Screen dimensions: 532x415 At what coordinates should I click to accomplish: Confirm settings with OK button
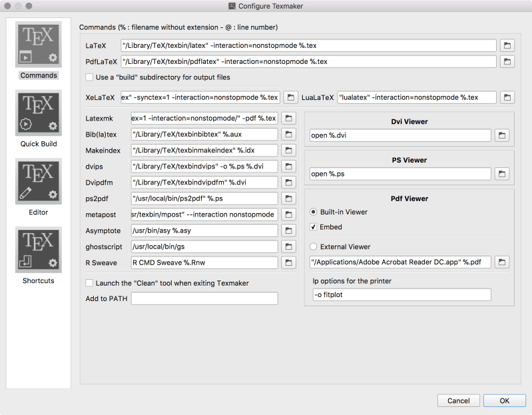(505, 401)
